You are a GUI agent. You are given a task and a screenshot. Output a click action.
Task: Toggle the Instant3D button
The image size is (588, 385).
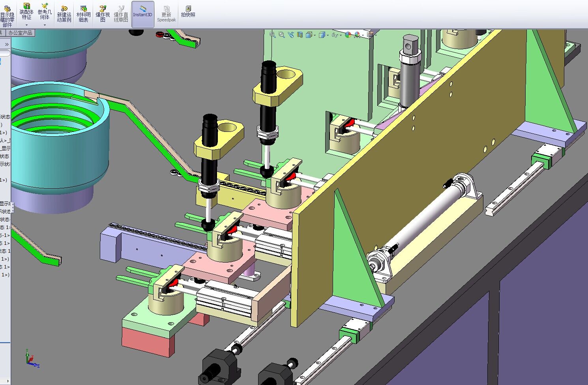click(x=142, y=14)
